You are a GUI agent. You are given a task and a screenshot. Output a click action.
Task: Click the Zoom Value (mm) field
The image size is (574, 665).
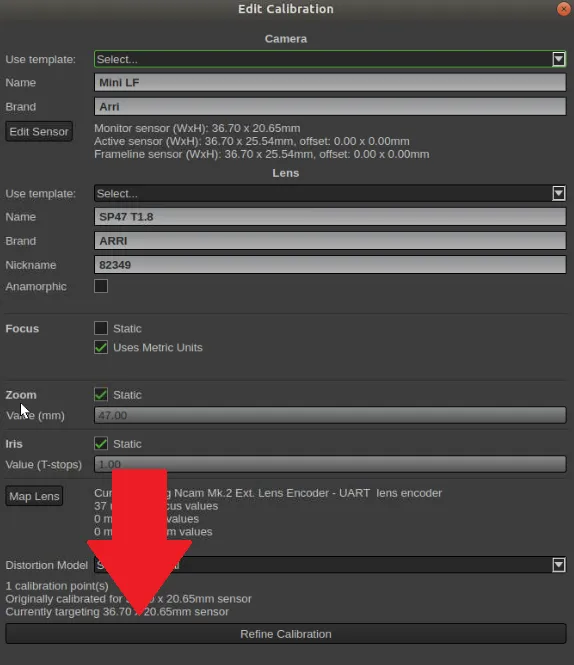pyautogui.click(x=330, y=415)
